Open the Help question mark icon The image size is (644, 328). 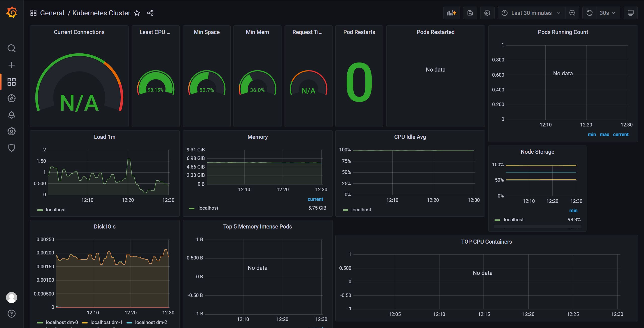pyautogui.click(x=12, y=314)
